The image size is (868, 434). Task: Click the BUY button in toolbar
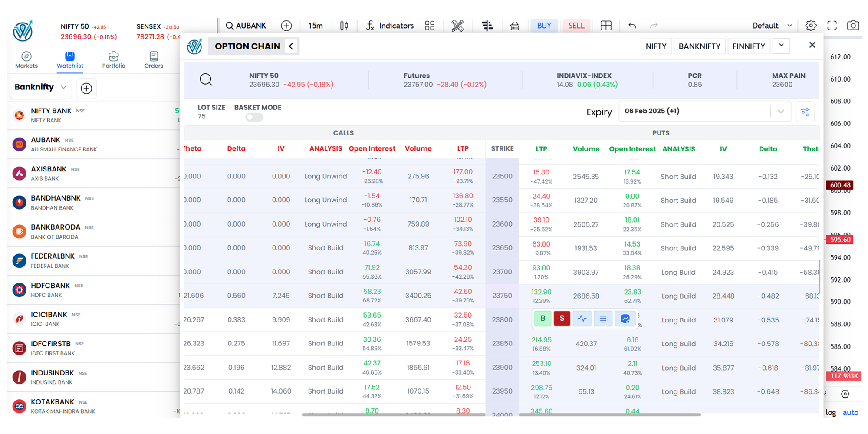pos(544,26)
